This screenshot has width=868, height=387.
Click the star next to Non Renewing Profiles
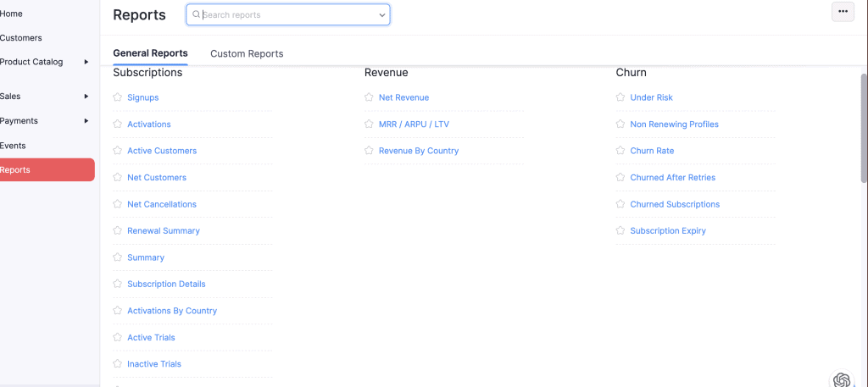(620, 124)
